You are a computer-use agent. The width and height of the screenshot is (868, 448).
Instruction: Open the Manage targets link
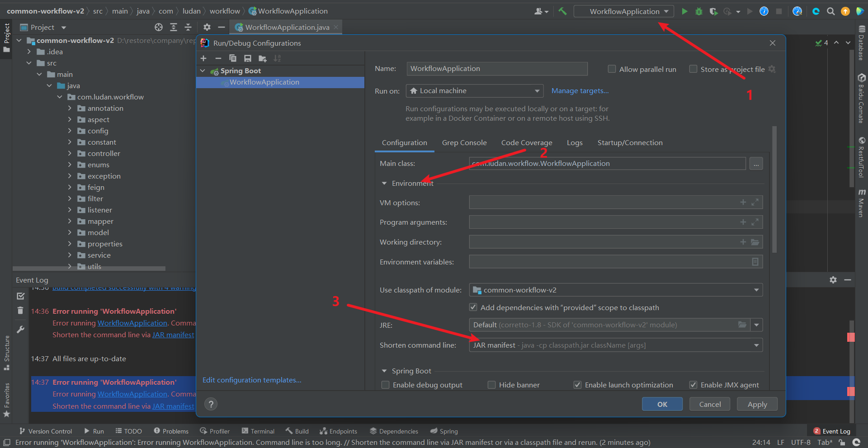click(580, 91)
